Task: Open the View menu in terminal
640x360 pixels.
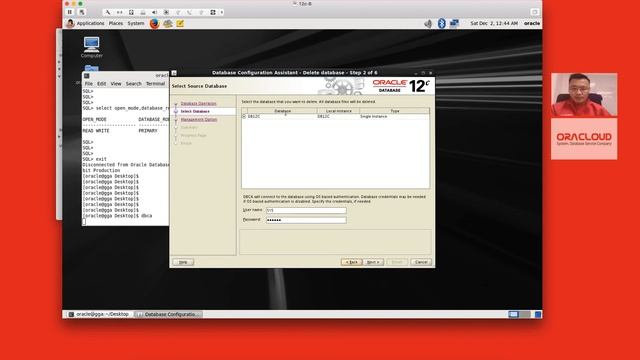Action: 116,84
